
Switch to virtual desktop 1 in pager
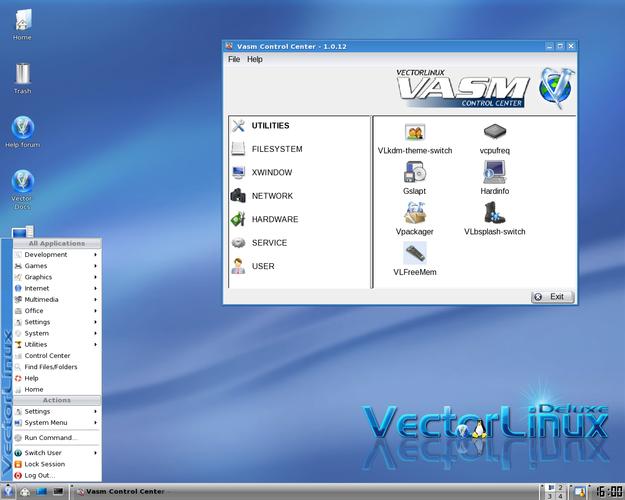[550, 488]
